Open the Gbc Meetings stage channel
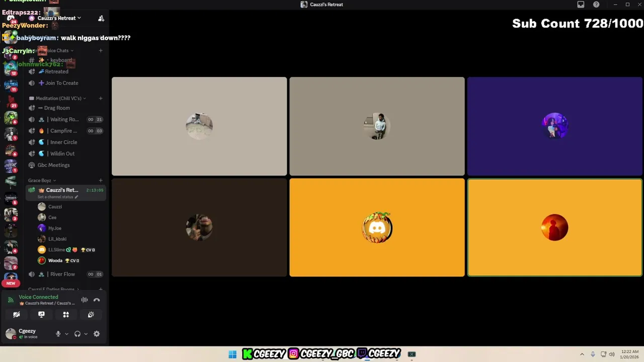Screen dimensions: 644x362 point(65,165)
